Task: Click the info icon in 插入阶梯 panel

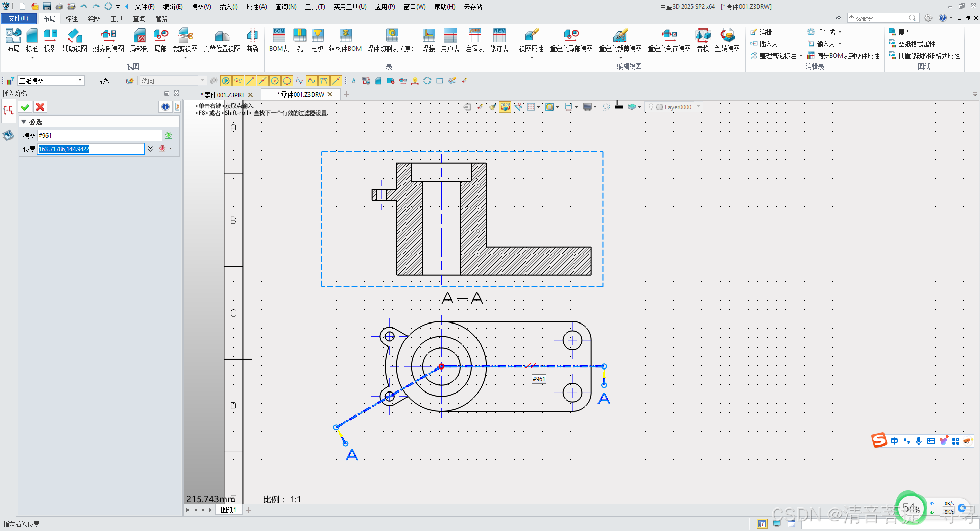Action: [165, 107]
